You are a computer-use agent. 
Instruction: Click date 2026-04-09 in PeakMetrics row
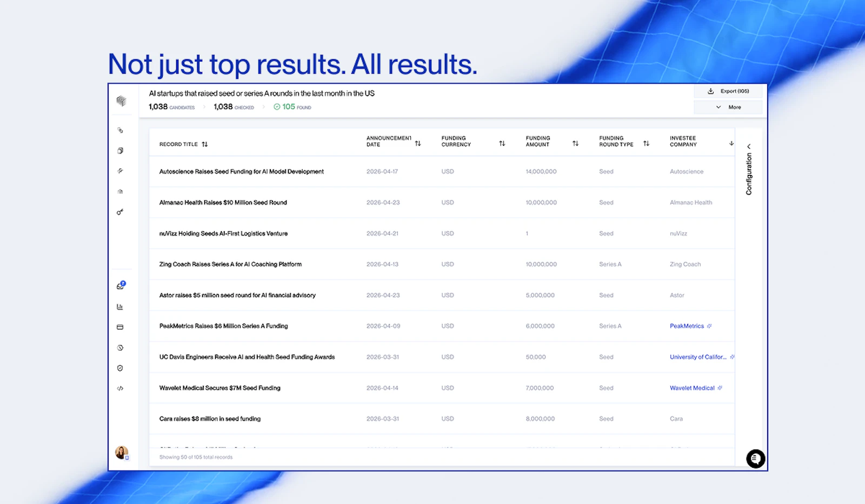[x=383, y=326]
